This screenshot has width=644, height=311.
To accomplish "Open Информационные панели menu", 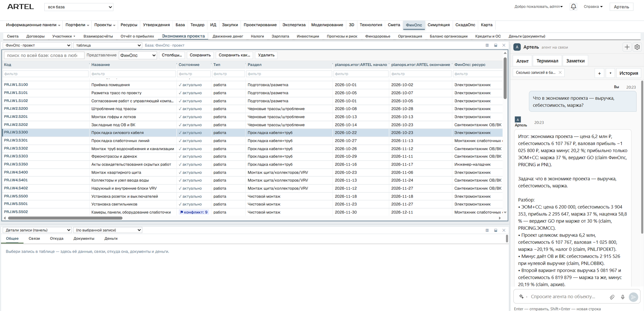I will point(33,25).
